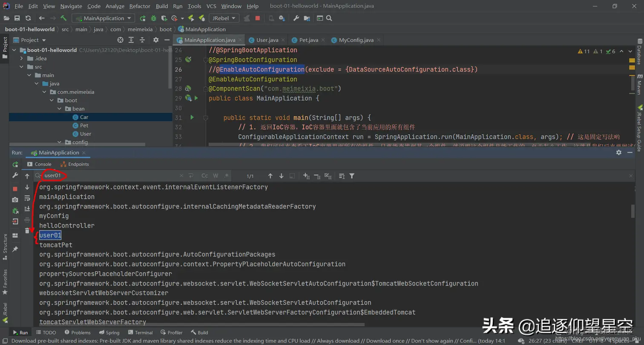
Task: Open the JRebel dropdown in the toolbar
Action: click(224, 18)
